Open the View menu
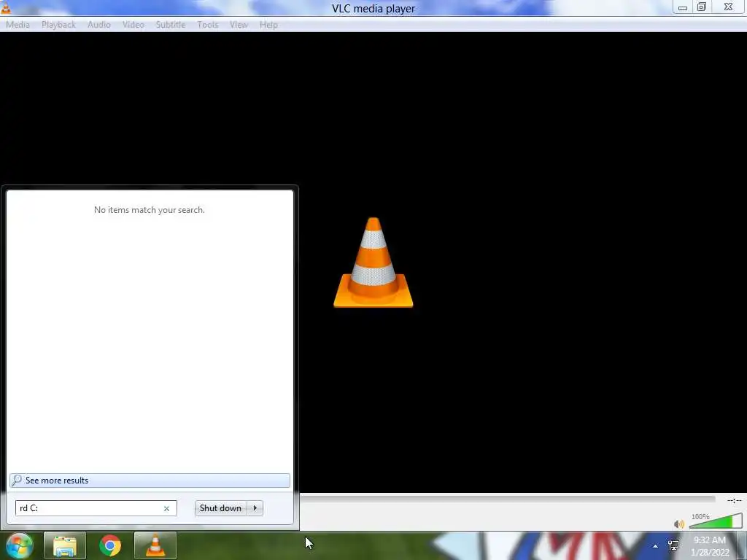The height and width of the screenshot is (560, 747). (x=239, y=25)
